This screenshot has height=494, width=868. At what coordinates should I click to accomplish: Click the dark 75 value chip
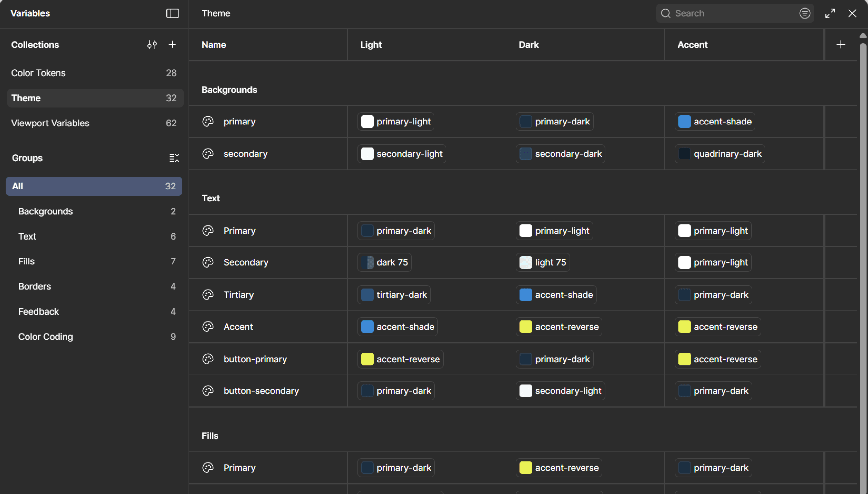[x=384, y=262]
